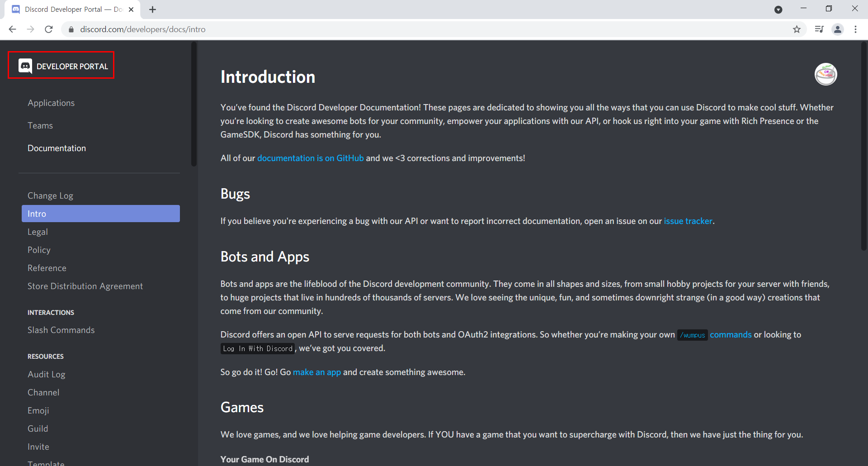Click the browser forward arrow
868x466 pixels.
coord(30,29)
